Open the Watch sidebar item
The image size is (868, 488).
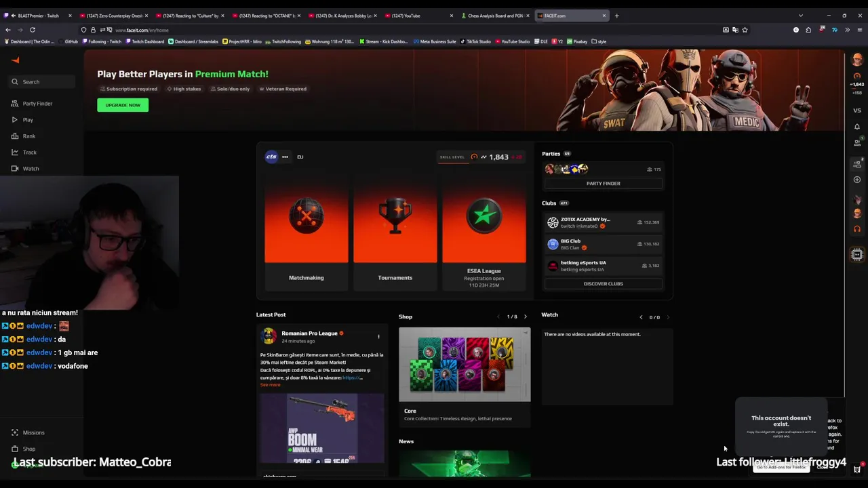click(31, 169)
